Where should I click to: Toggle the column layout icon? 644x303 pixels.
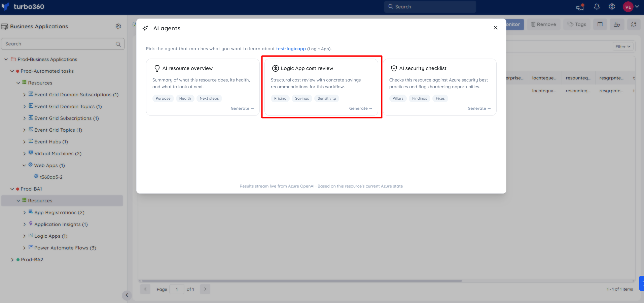pyautogui.click(x=600, y=24)
